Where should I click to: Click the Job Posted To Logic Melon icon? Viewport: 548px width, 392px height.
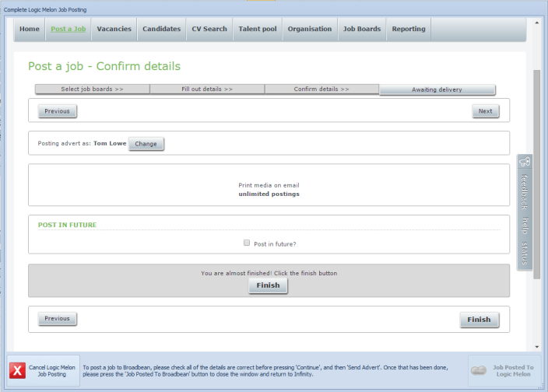[x=479, y=371]
